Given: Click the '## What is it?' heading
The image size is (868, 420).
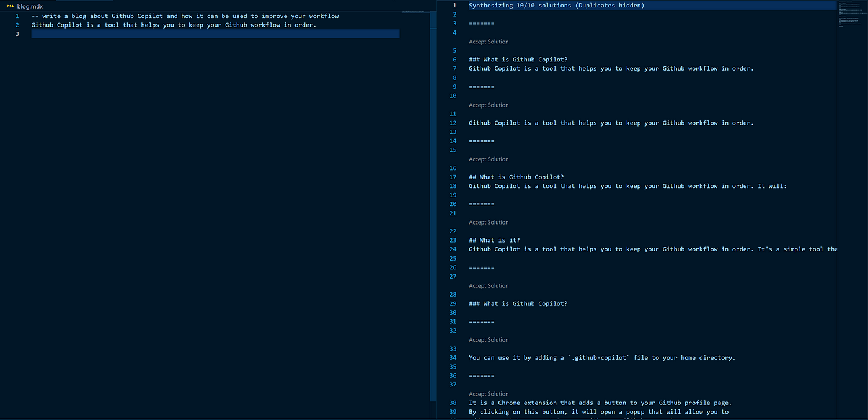Looking at the screenshot, I should click(x=494, y=240).
